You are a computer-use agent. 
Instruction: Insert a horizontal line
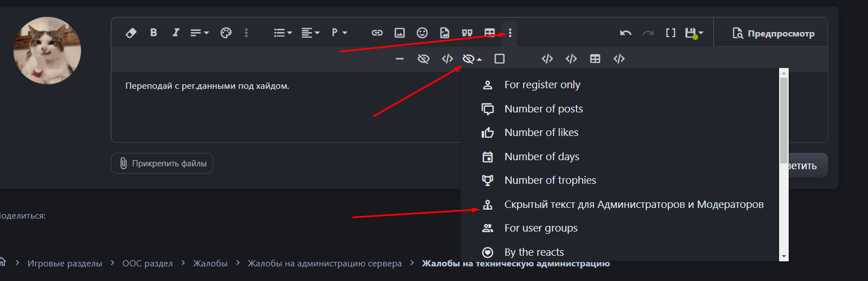pyautogui.click(x=399, y=59)
